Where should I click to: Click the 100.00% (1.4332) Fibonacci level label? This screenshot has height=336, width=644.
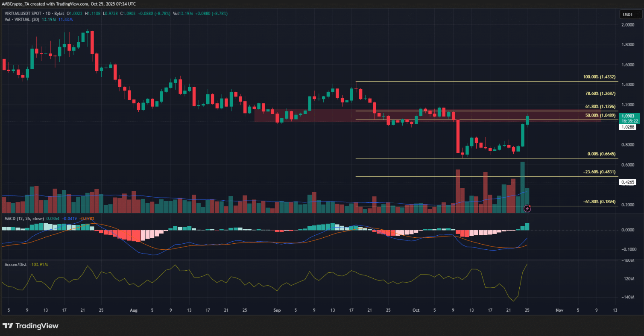599,77
